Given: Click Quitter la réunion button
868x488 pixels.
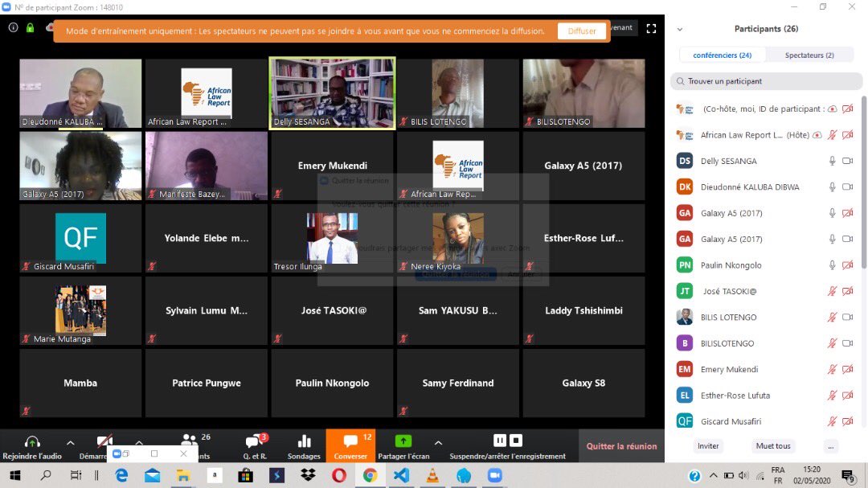Looking at the screenshot, I should point(621,446).
